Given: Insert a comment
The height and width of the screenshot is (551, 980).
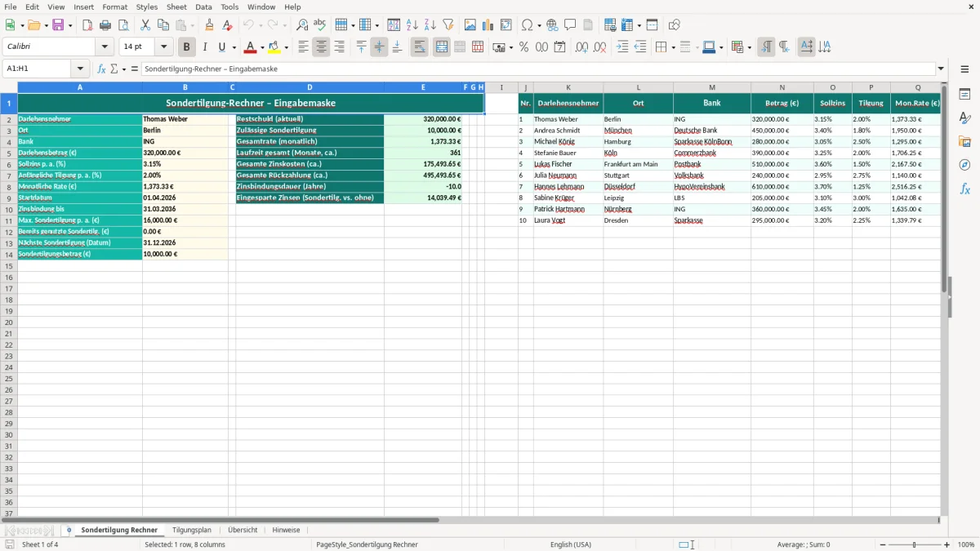Looking at the screenshot, I should (x=571, y=25).
